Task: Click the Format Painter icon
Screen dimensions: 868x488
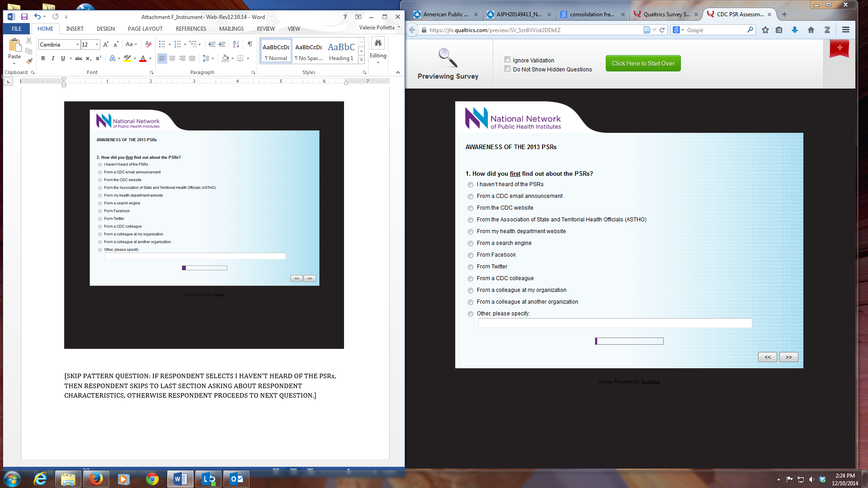Action: (29, 61)
